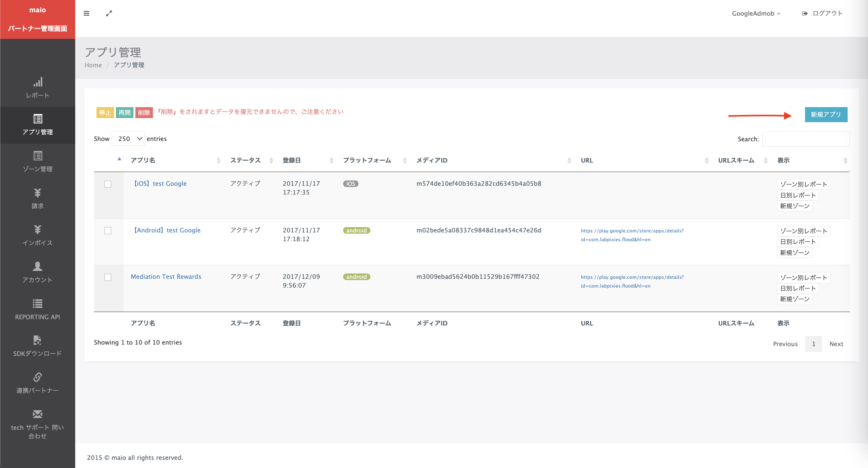Viewport: 868px width, 468px height.
Task: Open the レポート bar chart icon
Action: pyautogui.click(x=38, y=82)
